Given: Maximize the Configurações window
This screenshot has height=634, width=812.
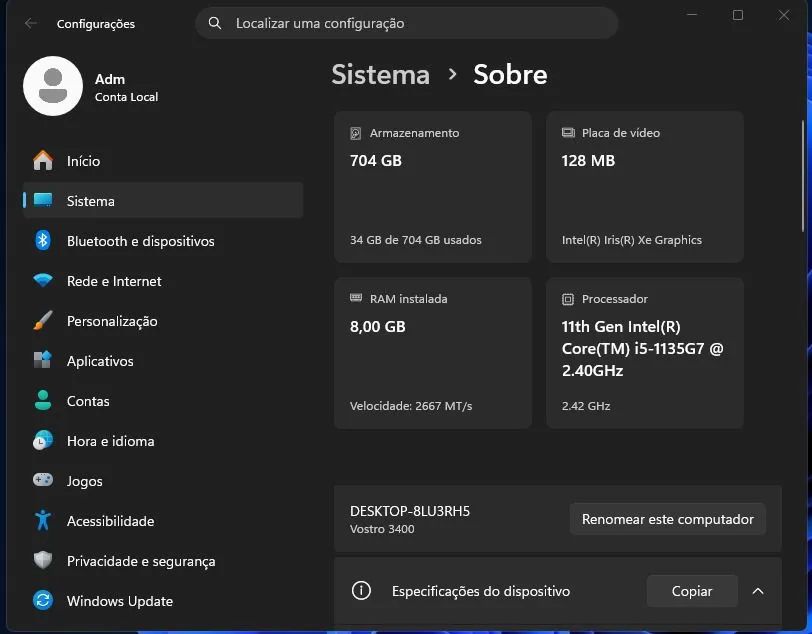Looking at the screenshot, I should point(737,15).
